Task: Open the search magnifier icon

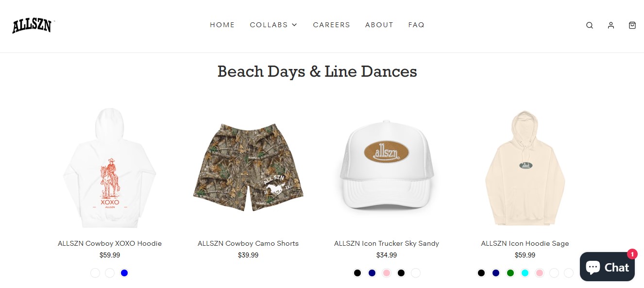Action: (x=589, y=25)
